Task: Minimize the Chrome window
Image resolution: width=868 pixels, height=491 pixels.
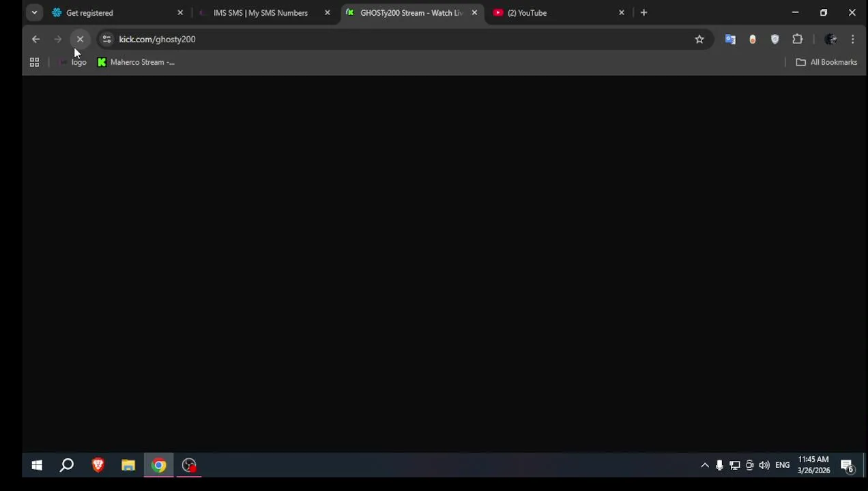Action: 795,12
